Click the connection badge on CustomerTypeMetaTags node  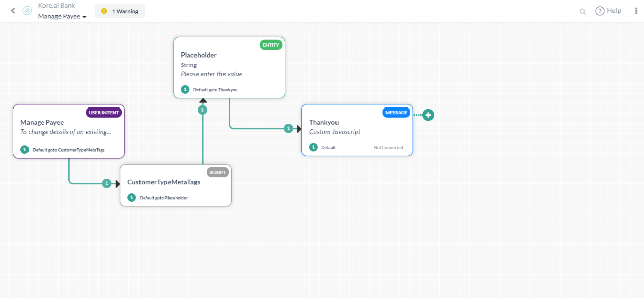(x=132, y=197)
